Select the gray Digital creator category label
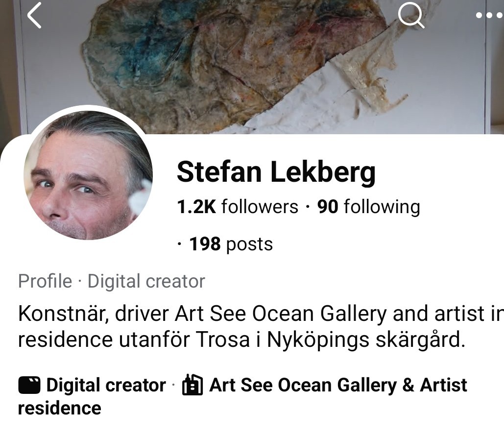Image resolution: width=504 pixels, height=437 pixels. pyautogui.click(x=146, y=281)
